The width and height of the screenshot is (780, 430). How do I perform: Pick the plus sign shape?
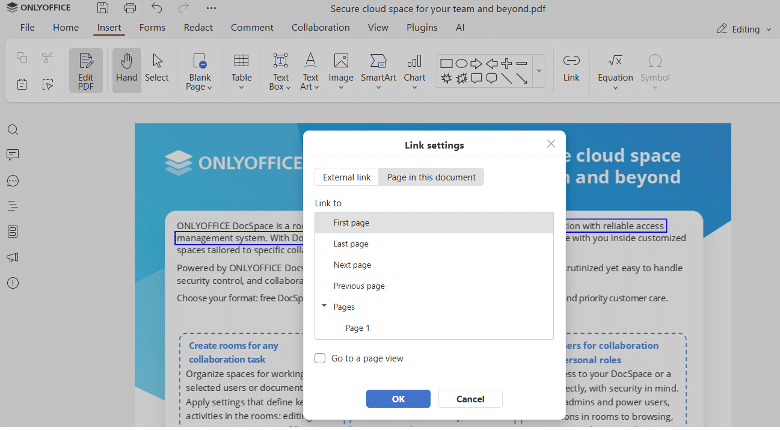point(506,63)
